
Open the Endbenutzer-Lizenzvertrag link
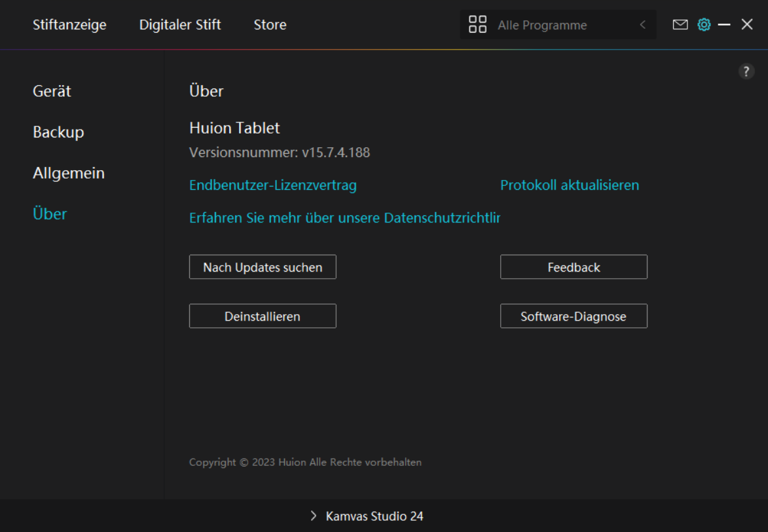click(x=273, y=185)
